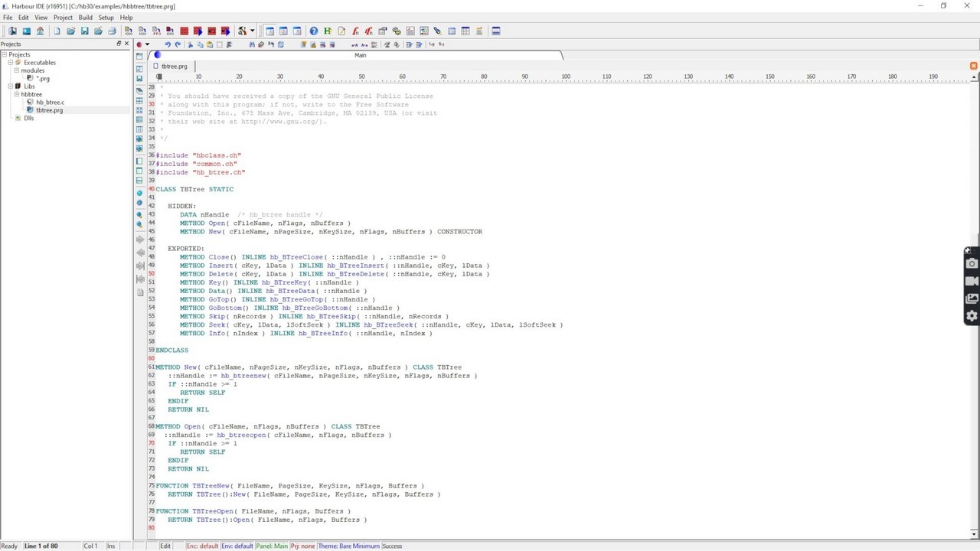Open dropdown arrow beside red breakpoint dot
The image size is (980, 551).
147,44
